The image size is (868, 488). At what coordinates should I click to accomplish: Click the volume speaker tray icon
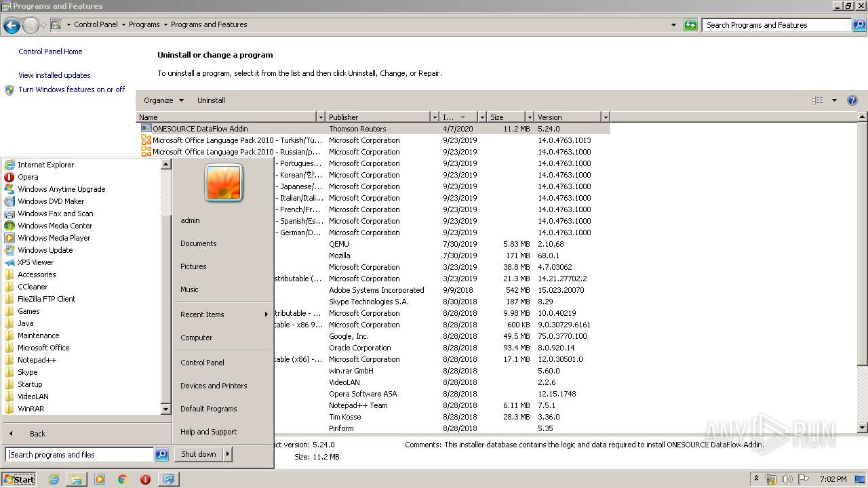click(x=787, y=479)
